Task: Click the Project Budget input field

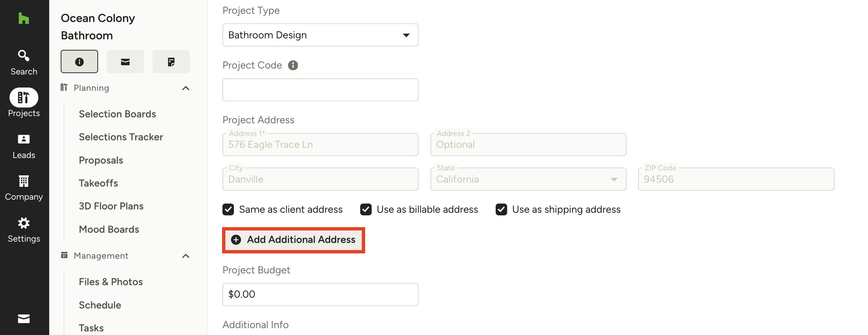Action: [x=320, y=294]
